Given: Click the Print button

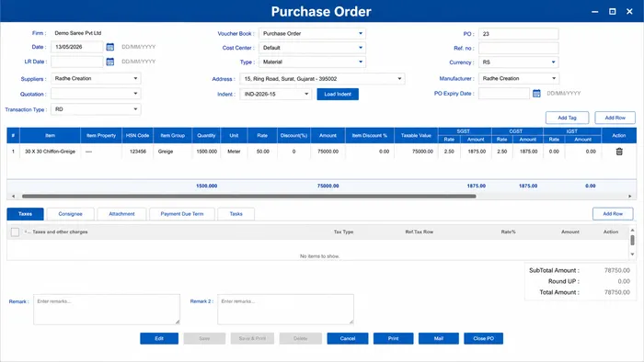Looking at the screenshot, I should [393, 339].
